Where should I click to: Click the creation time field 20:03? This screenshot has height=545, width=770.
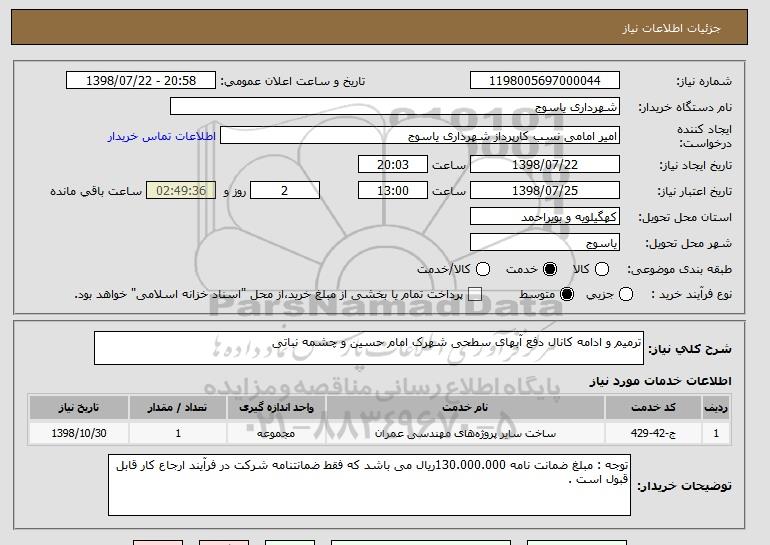click(x=393, y=164)
